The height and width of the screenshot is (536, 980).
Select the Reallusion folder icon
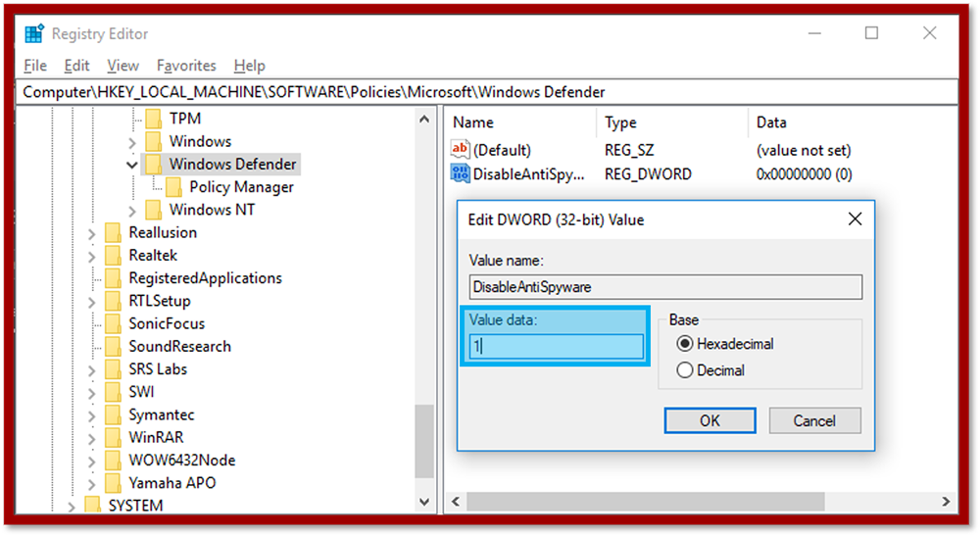coord(113,232)
